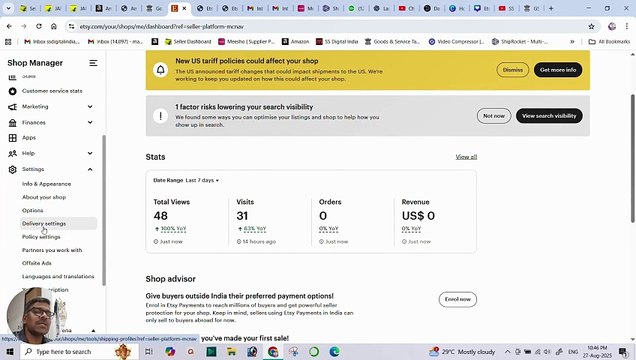The image size is (636, 360).
Task: Click the 100% YoY views label
Action: pos(174,229)
